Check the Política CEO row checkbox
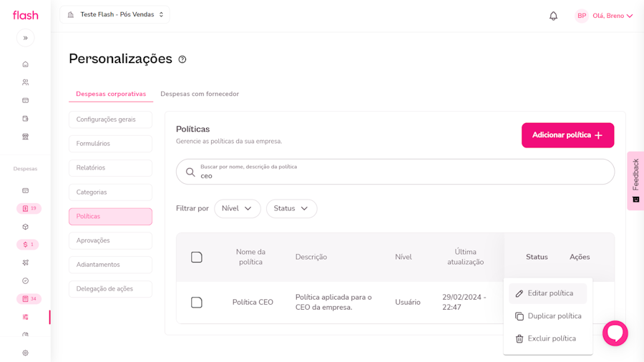 pyautogui.click(x=197, y=303)
